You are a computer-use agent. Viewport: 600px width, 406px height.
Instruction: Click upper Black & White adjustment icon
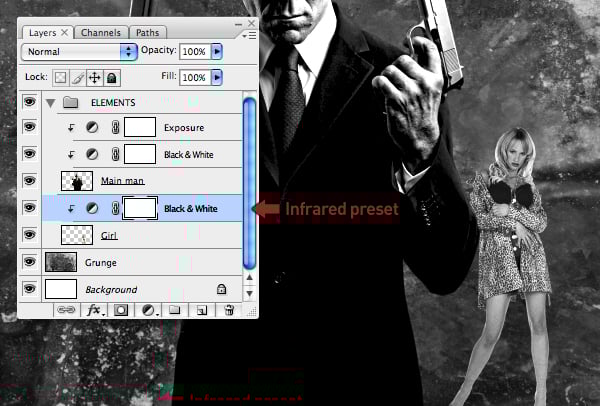92,154
